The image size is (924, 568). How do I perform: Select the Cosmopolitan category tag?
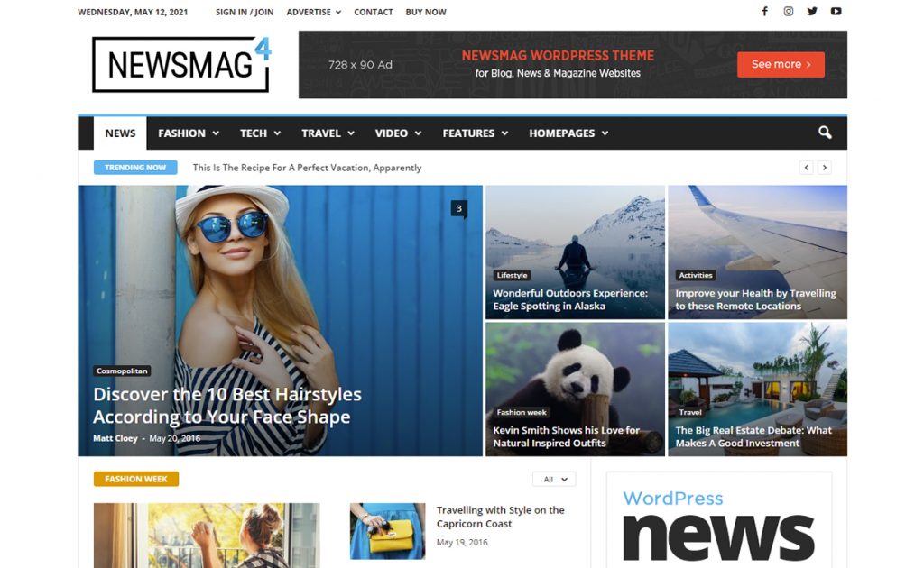122,371
